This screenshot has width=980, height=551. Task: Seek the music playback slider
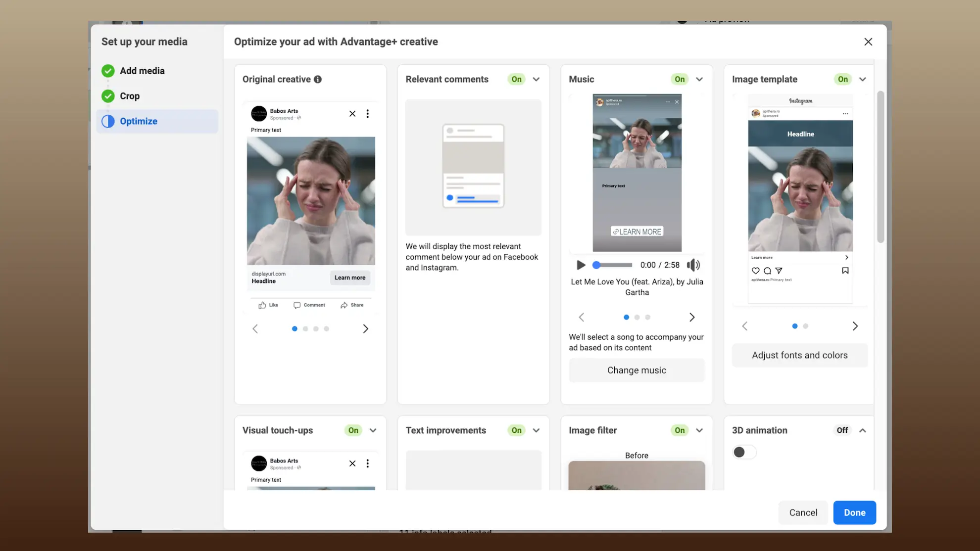[613, 265]
